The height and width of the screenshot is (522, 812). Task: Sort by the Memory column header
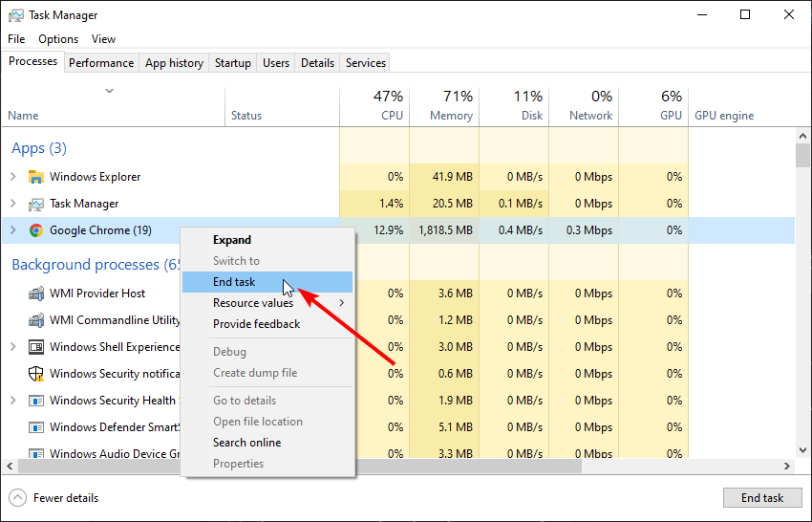coord(444,107)
